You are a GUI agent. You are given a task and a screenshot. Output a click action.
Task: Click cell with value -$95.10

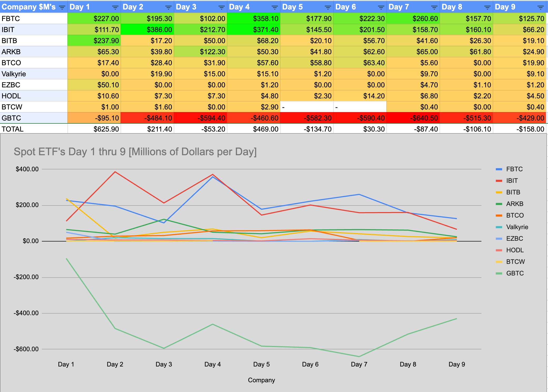(x=94, y=118)
